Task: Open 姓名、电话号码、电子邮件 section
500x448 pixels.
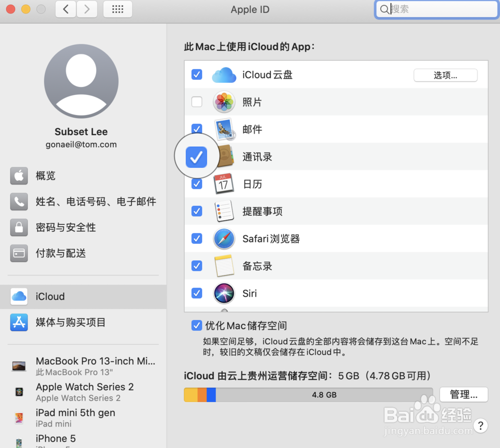Action: pos(83,201)
